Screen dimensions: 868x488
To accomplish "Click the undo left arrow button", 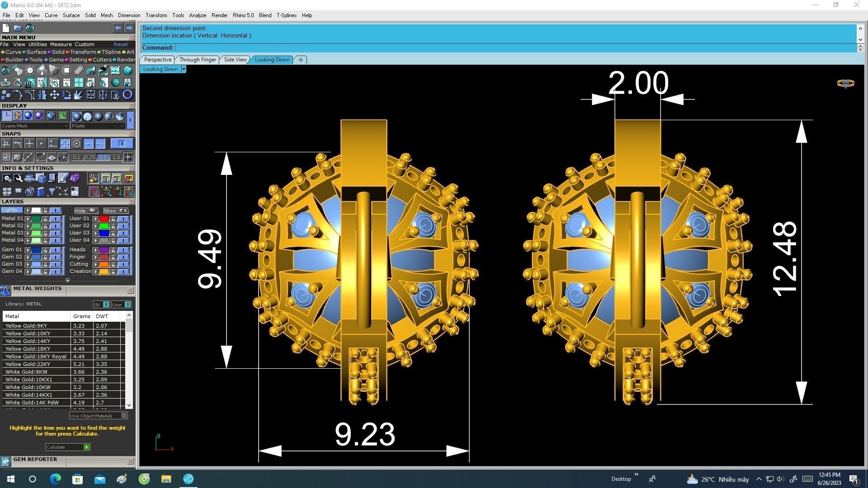I will click(118, 28).
